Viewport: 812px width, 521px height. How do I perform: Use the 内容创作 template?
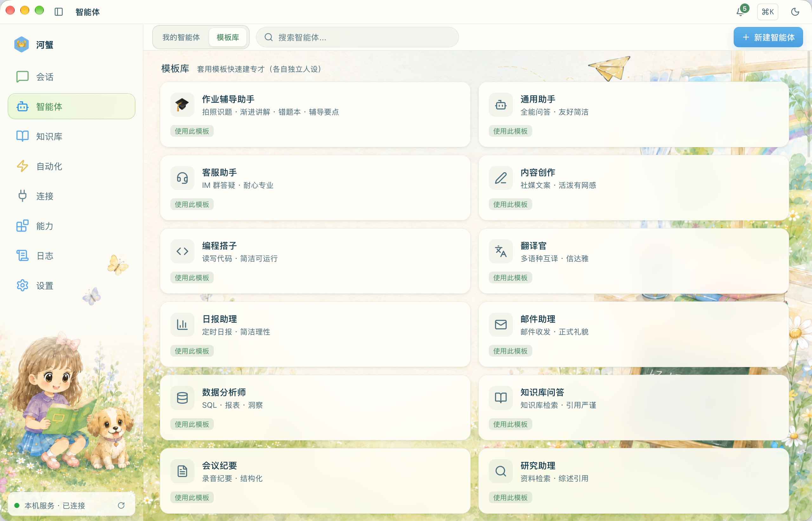click(x=510, y=204)
